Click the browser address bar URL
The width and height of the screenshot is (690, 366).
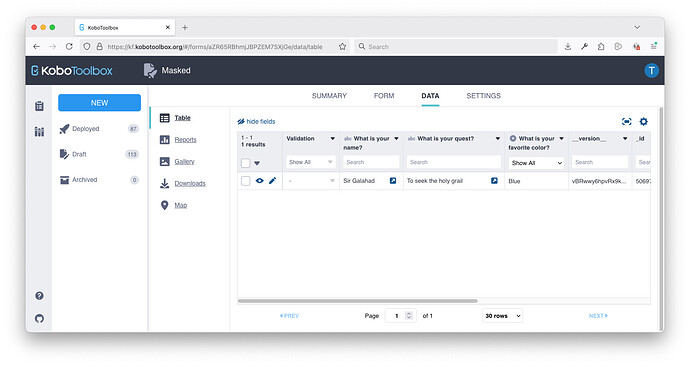tap(215, 47)
